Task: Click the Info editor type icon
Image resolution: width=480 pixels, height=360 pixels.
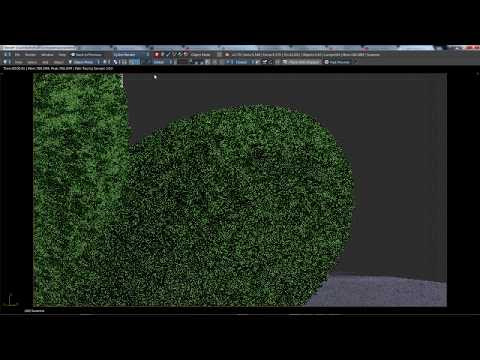Action: click(x=7, y=55)
